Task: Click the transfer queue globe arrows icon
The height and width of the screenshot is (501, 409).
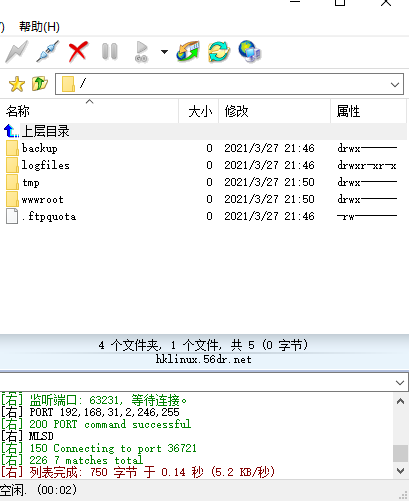Action: [x=188, y=52]
